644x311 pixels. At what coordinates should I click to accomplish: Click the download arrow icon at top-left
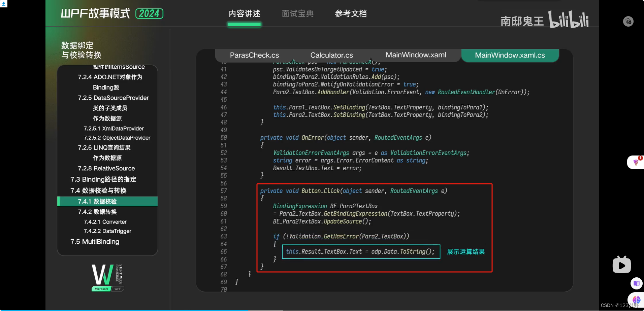coord(3,4)
